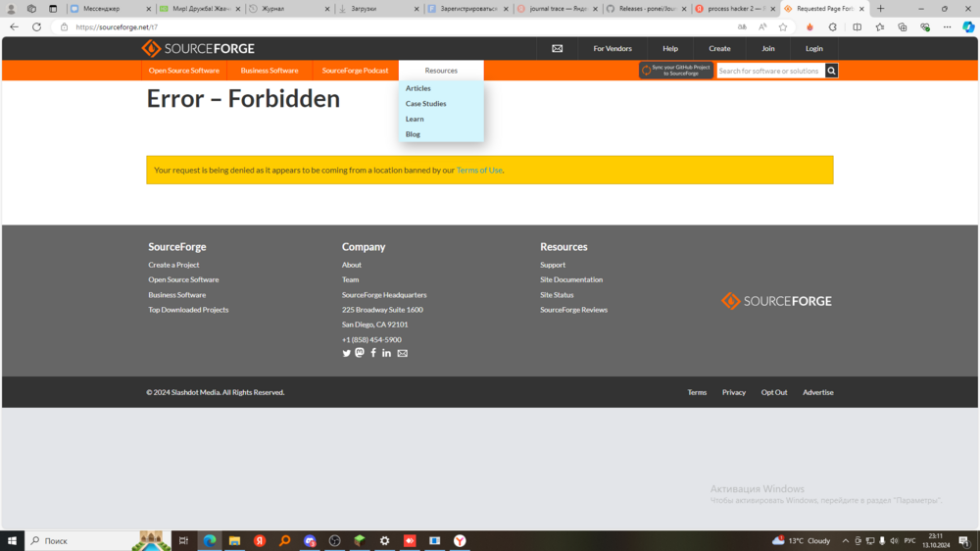Go back with browser back arrow
This screenshot has width=980, height=551.
tap(14, 26)
